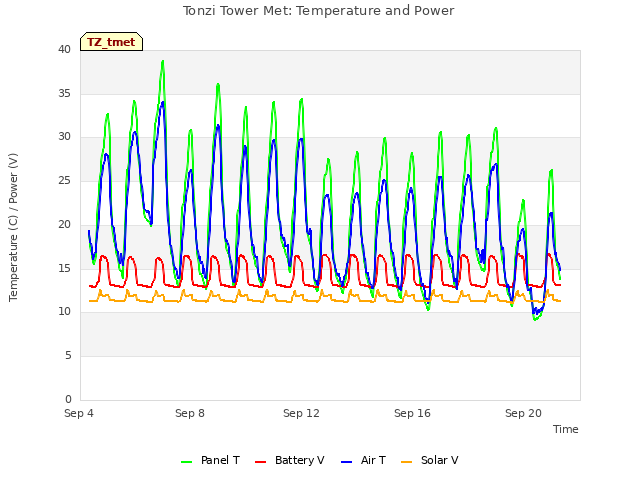The height and width of the screenshot is (480, 640).
Task: Click the 5 y-axis tick label
Action: [x=68, y=356]
